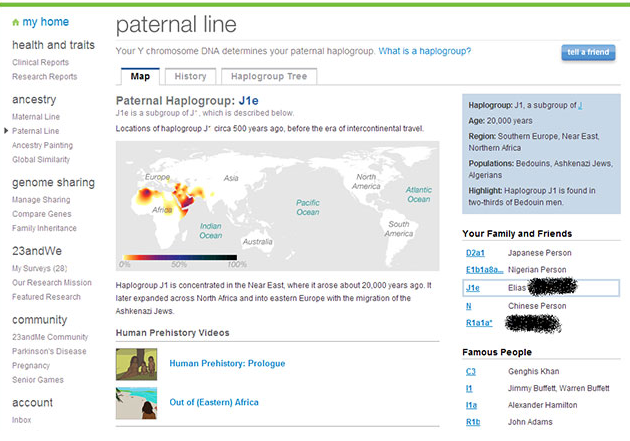This screenshot has height=441, width=630.
Task: Open 23andMe Community
Action: coord(50,337)
